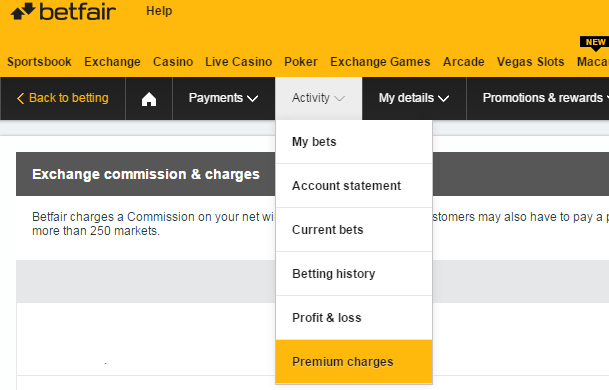Open the My details dropdown
Image resolution: width=609 pixels, height=390 pixels.
(414, 98)
